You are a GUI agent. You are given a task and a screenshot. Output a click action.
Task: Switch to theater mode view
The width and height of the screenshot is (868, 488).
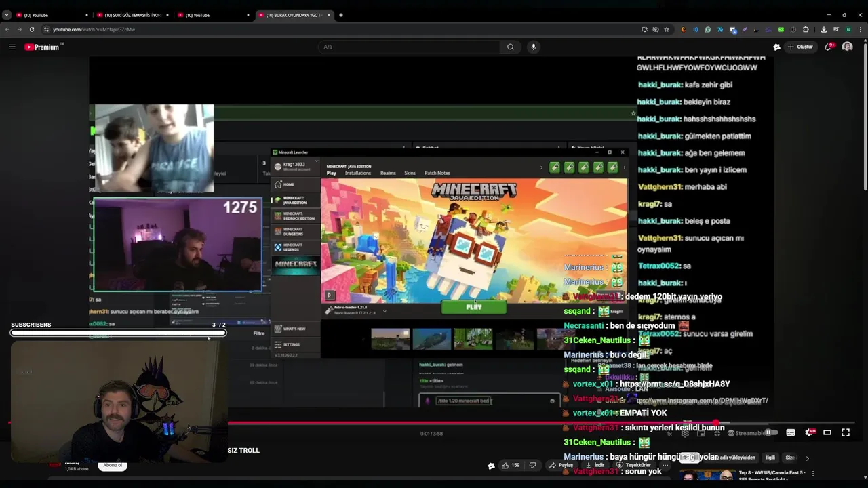[x=827, y=432]
